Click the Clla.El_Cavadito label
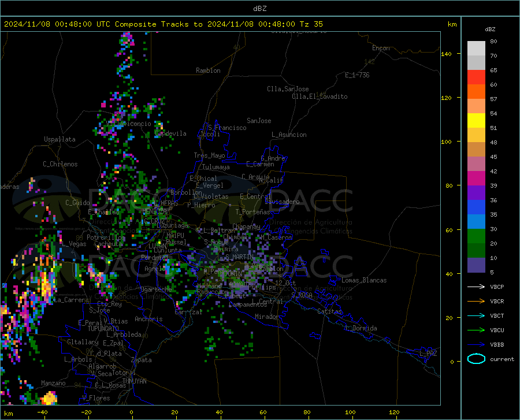 [x=320, y=96]
